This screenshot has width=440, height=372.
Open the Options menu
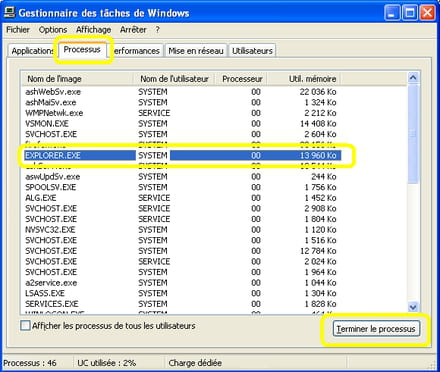(x=53, y=30)
